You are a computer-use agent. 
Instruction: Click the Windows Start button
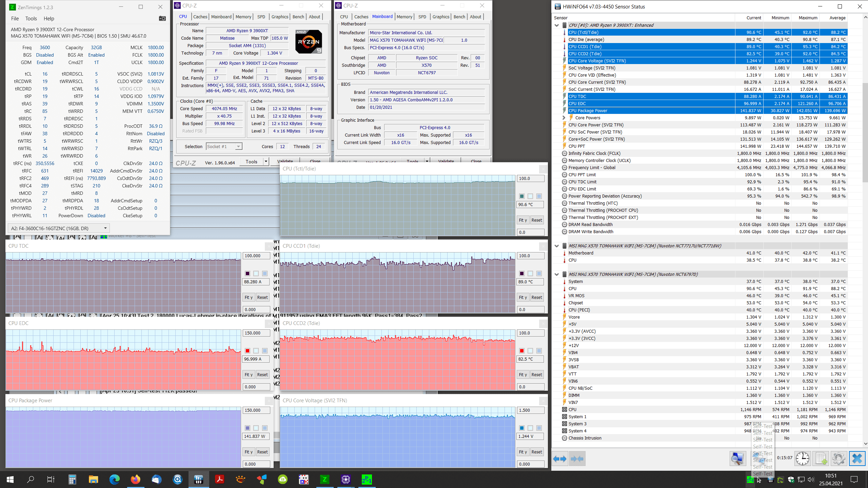(x=10, y=479)
